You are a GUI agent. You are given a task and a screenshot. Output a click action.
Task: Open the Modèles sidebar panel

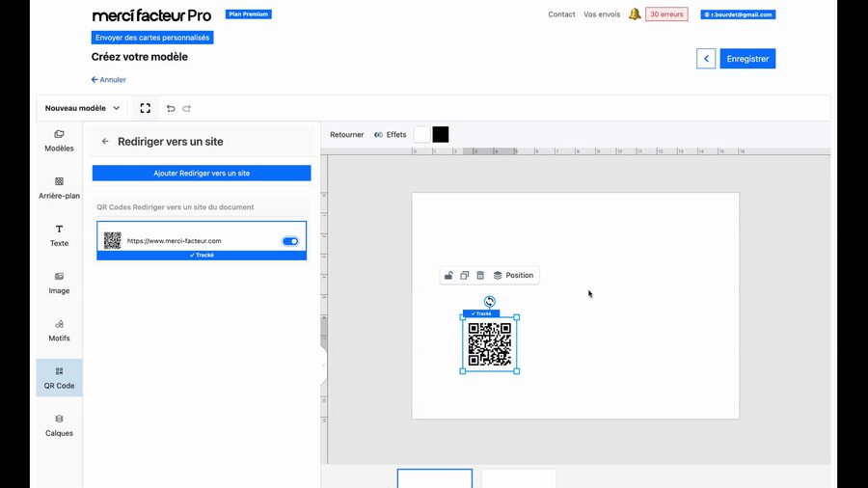59,141
